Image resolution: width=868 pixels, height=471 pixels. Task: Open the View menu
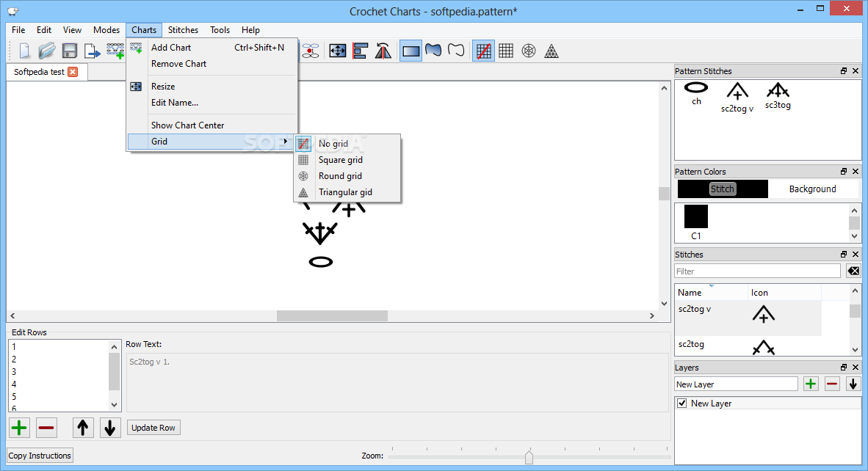point(72,30)
